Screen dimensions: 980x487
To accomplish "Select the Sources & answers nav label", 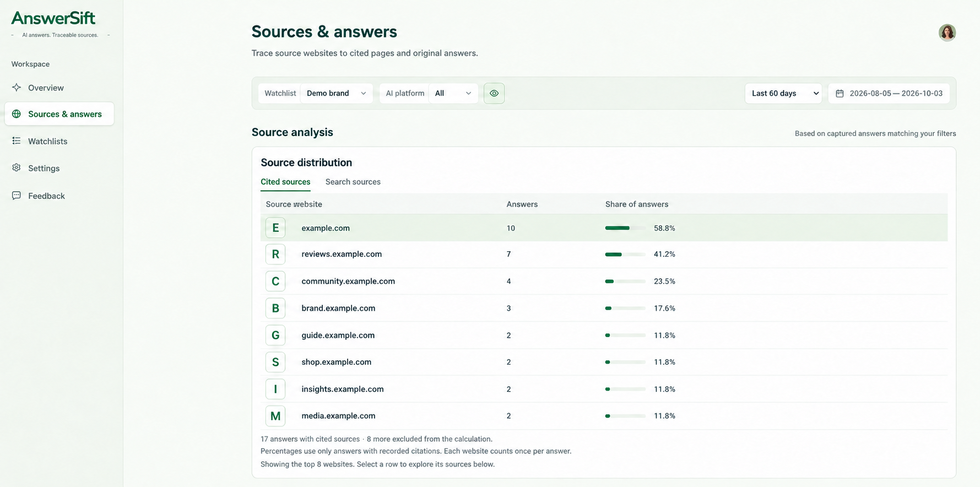I will point(65,114).
